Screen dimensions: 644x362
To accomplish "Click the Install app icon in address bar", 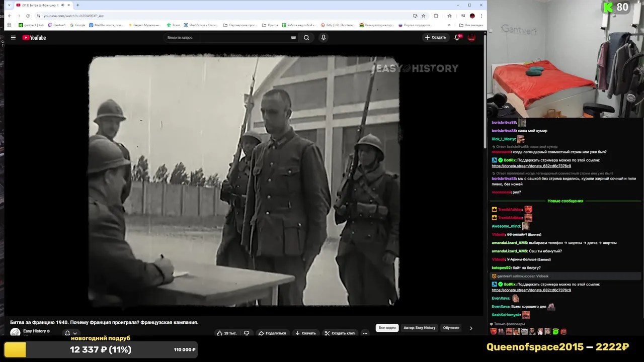I will (x=415, y=16).
